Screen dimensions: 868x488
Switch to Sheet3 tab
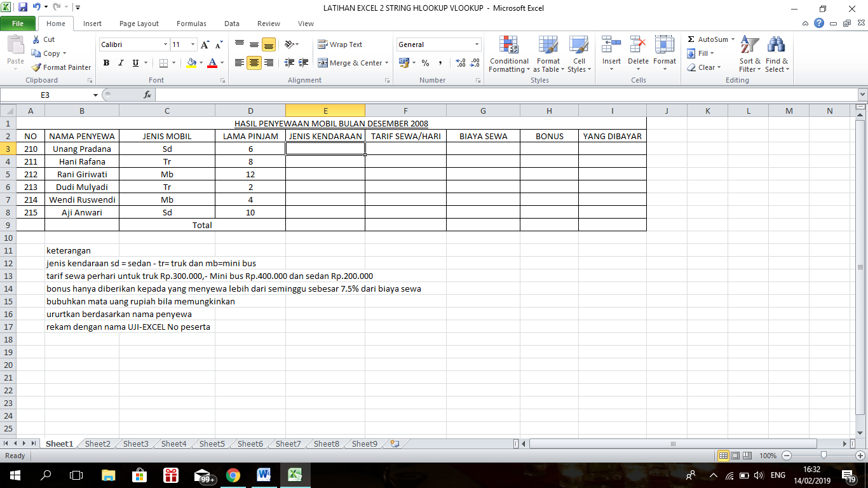point(135,444)
